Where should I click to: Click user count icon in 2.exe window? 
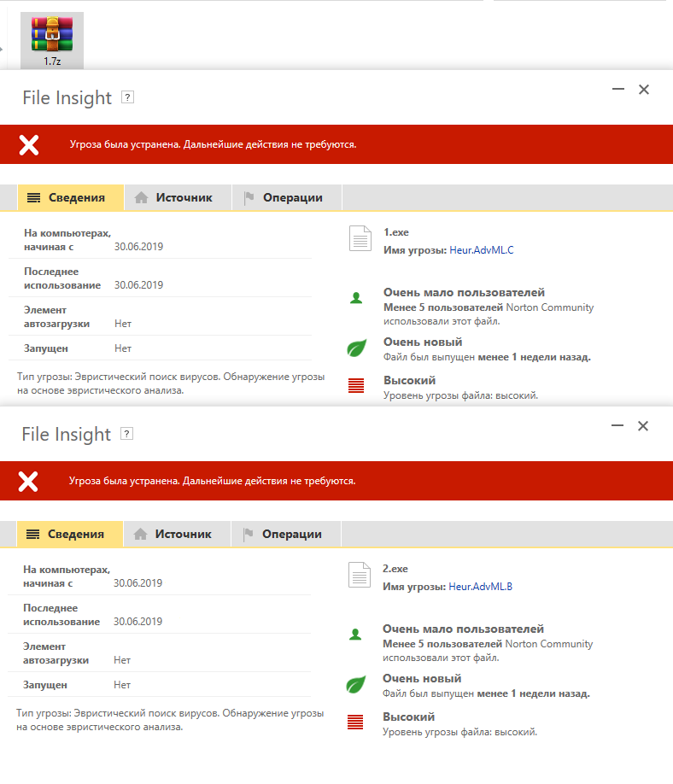tap(355, 635)
